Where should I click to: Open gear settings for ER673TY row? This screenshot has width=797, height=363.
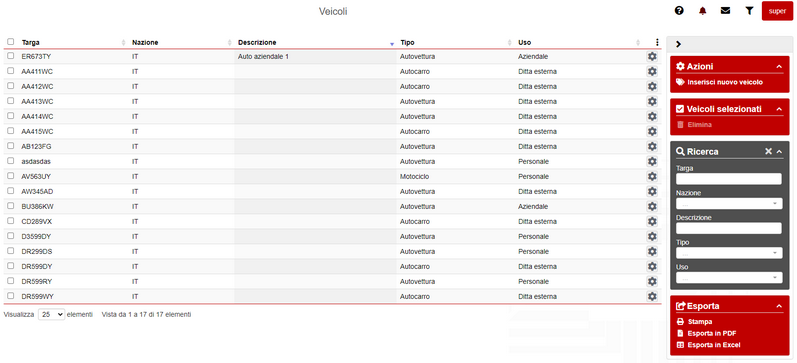pyautogui.click(x=652, y=56)
